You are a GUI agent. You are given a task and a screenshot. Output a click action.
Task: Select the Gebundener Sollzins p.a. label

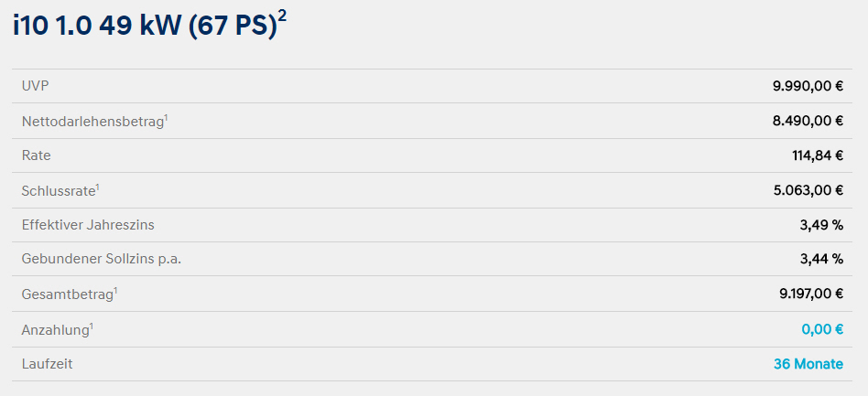pos(102,260)
